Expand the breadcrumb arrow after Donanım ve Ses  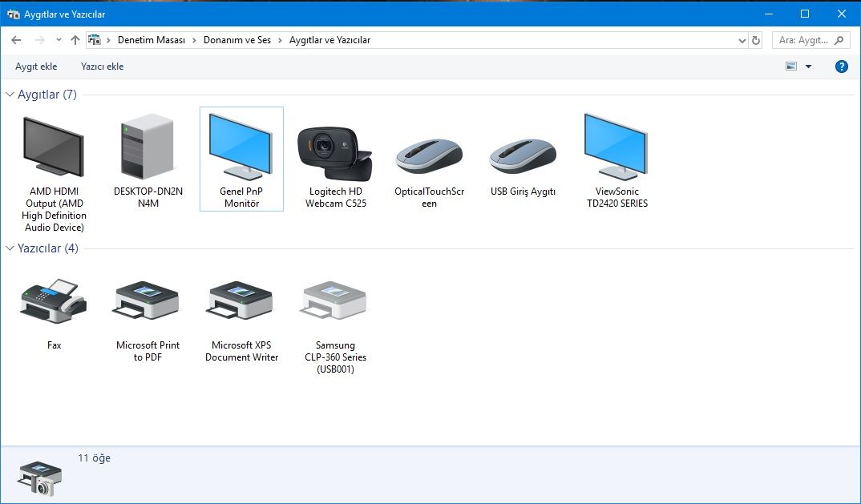(280, 40)
